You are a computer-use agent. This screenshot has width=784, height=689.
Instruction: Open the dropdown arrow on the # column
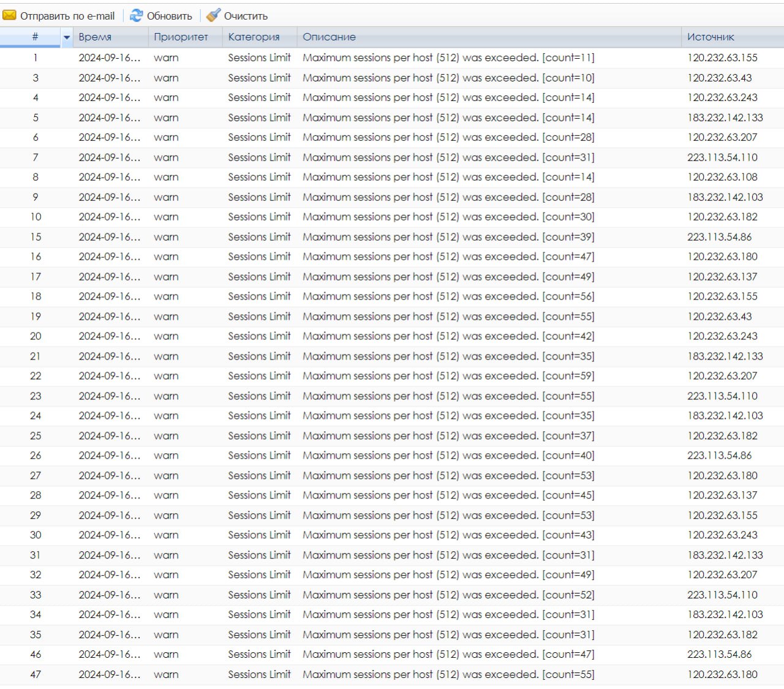(x=67, y=37)
